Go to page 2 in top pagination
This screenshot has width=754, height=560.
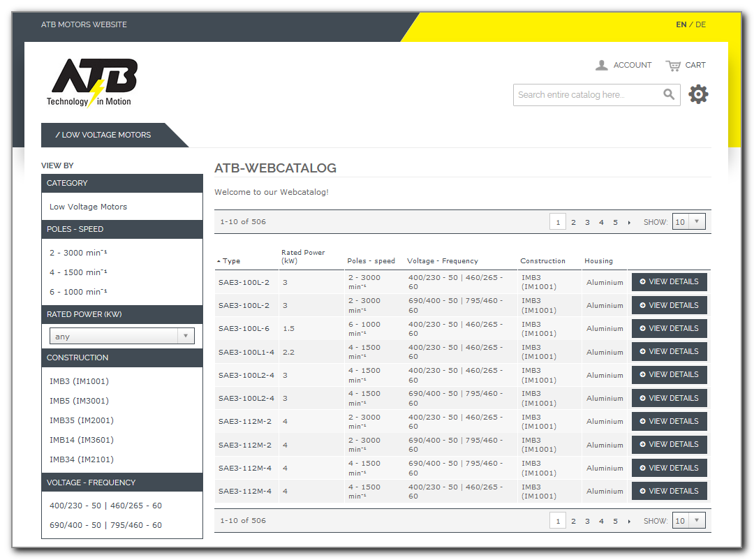pyautogui.click(x=573, y=222)
